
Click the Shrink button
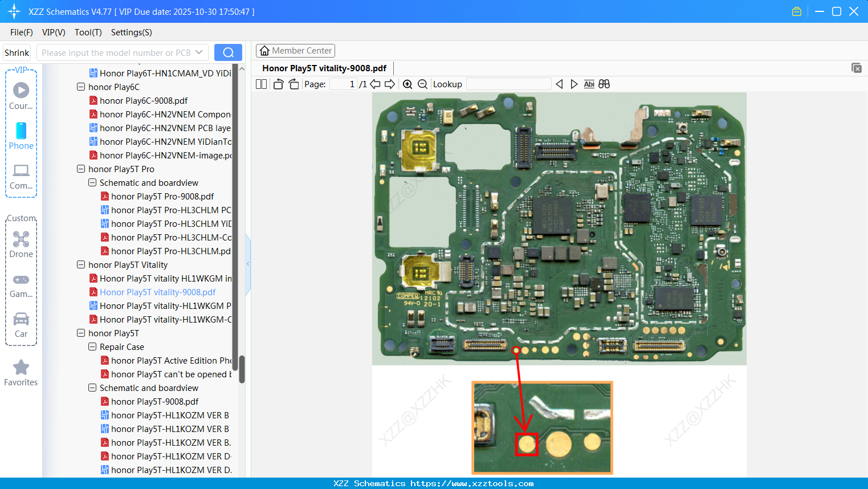point(17,52)
